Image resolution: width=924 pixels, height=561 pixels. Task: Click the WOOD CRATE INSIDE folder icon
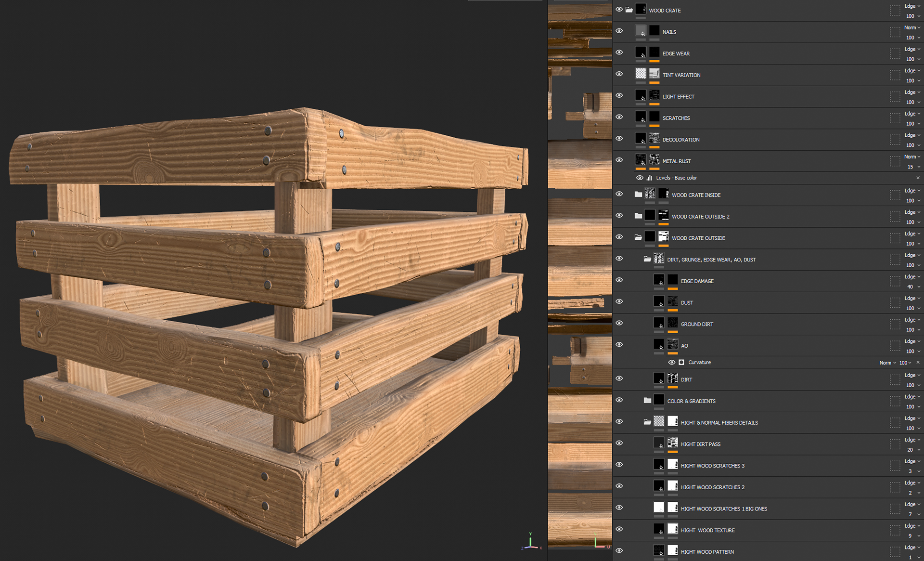coord(638,195)
